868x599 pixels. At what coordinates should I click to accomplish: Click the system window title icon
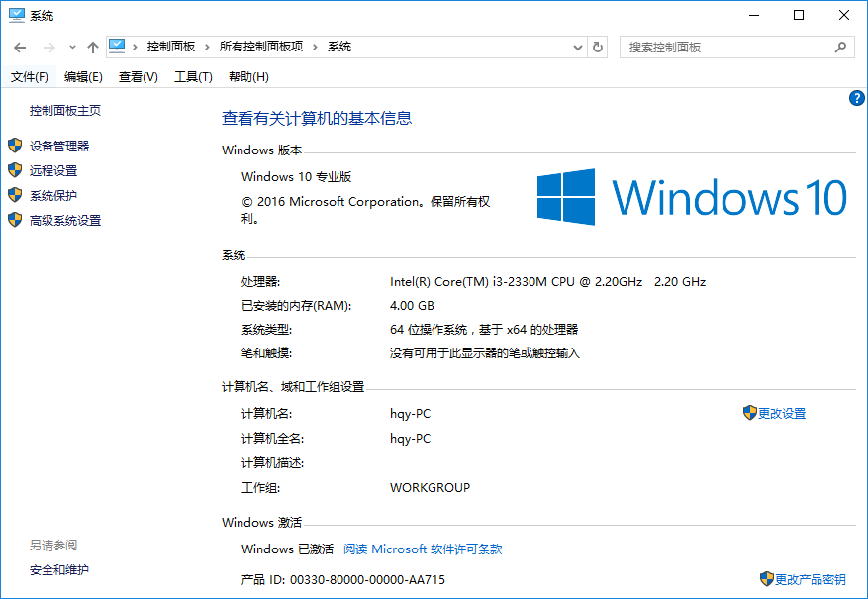tap(17, 15)
